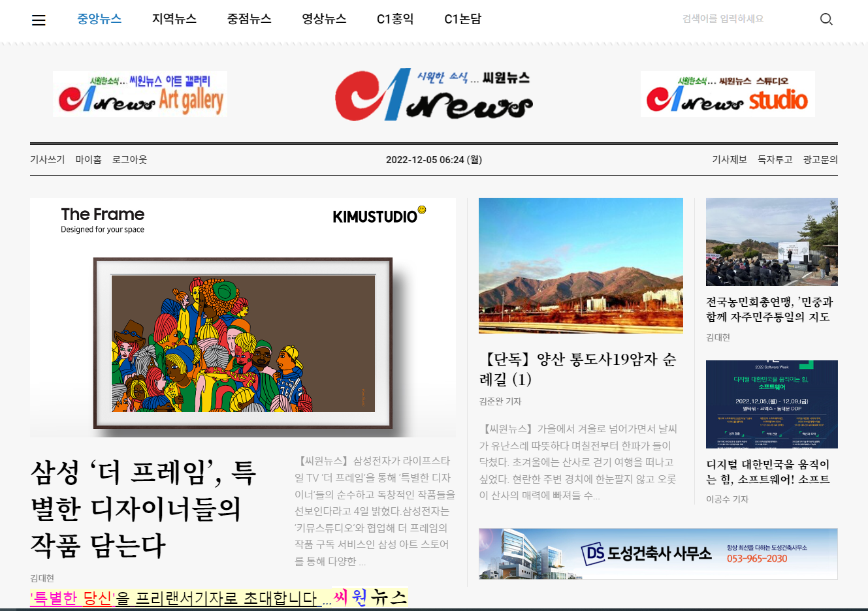Click the 로그아웃 link
Image resolution: width=868 pixels, height=611 pixels.
click(x=129, y=159)
